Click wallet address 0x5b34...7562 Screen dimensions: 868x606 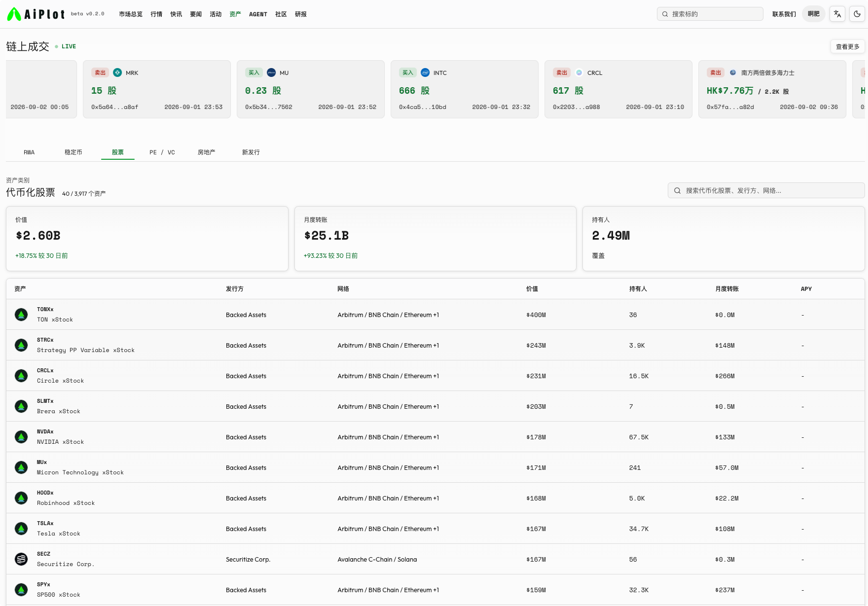pyautogui.click(x=269, y=107)
